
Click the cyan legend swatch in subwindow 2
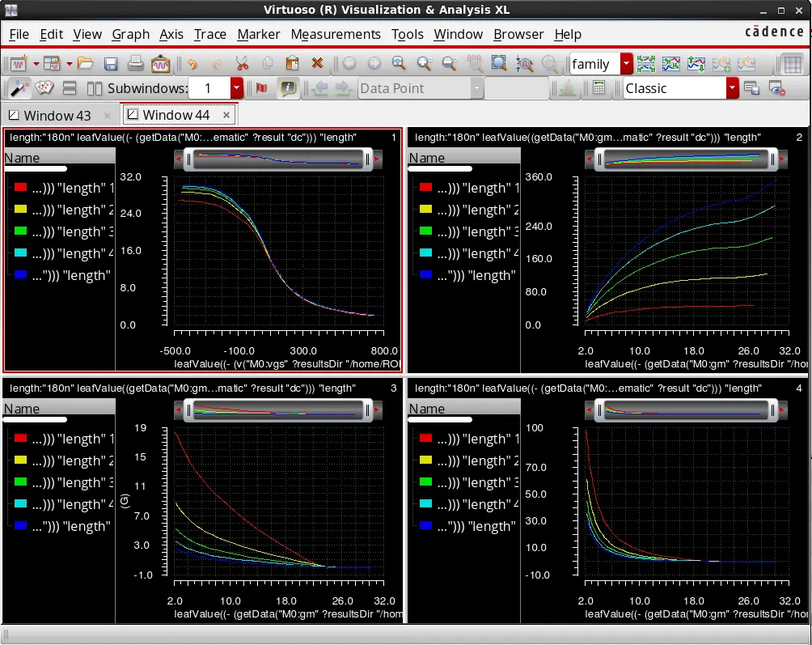(x=425, y=252)
